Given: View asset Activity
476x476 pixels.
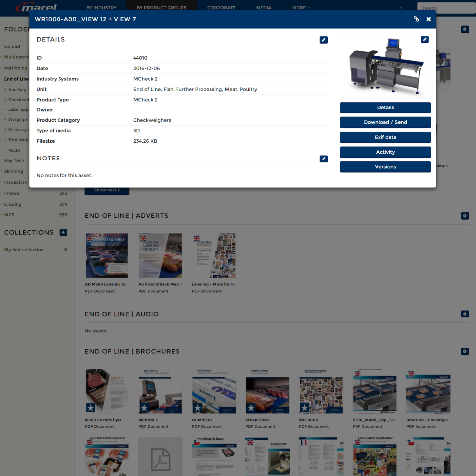Looking at the screenshot, I should tap(385, 152).
